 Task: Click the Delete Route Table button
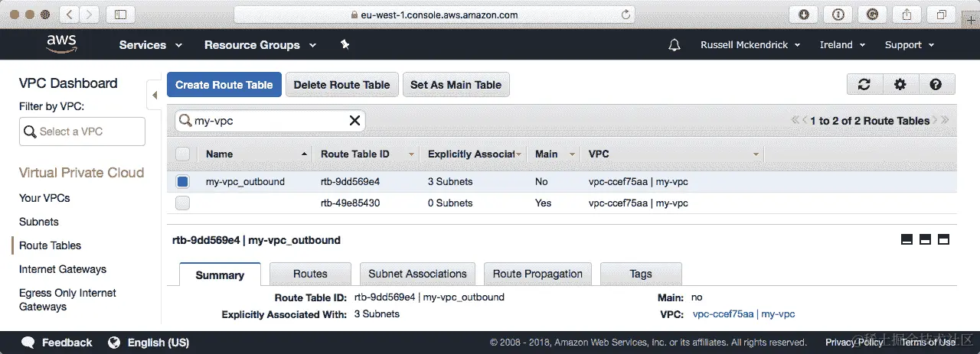(x=341, y=85)
